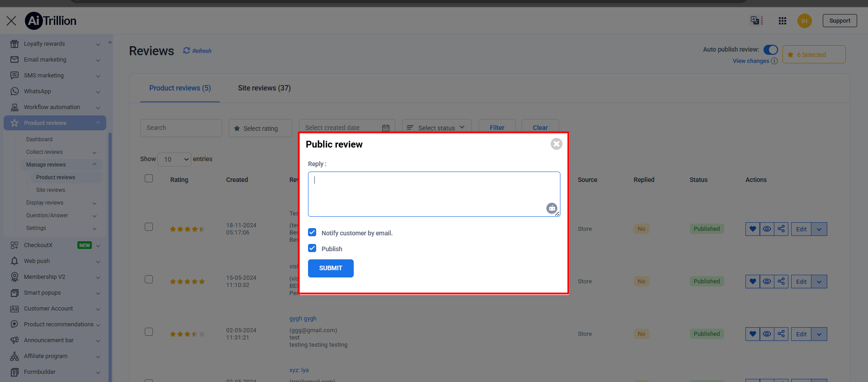
Task: Click the SUBMIT button
Action: click(x=331, y=268)
